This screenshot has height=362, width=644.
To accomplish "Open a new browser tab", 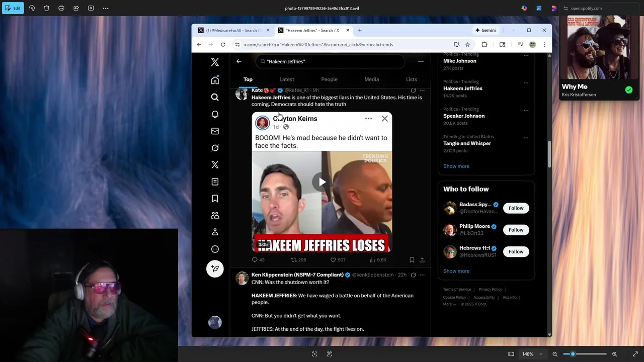I will point(360,30).
